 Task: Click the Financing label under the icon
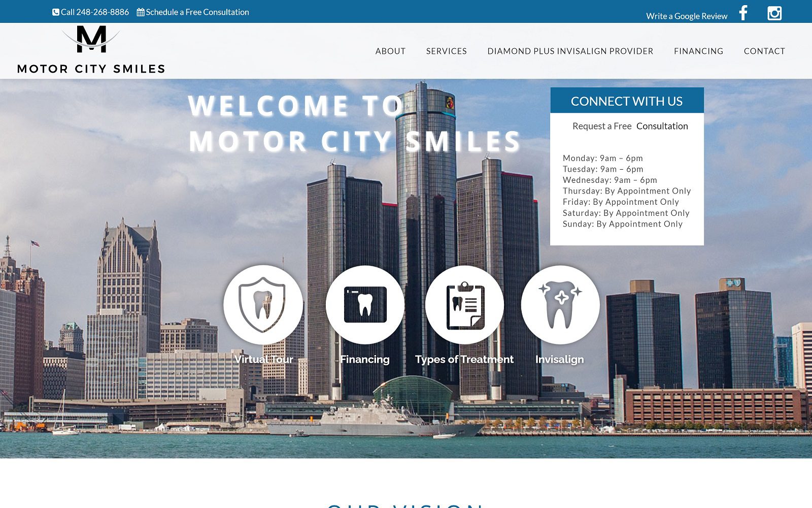tap(365, 360)
